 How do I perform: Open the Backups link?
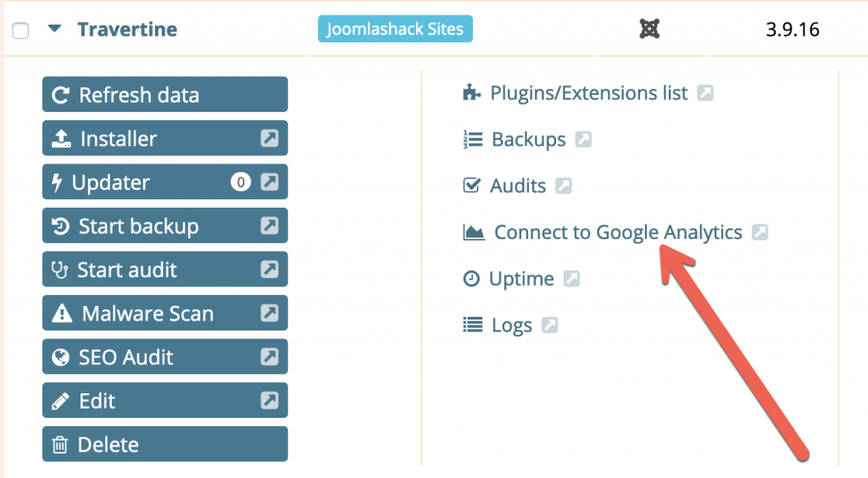pyautogui.click(x=529, y=139)
